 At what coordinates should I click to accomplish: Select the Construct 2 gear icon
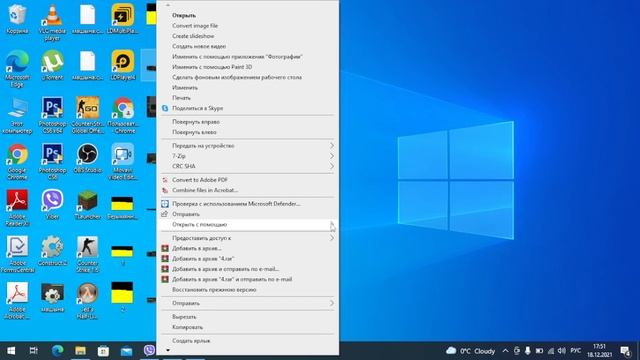52,251
